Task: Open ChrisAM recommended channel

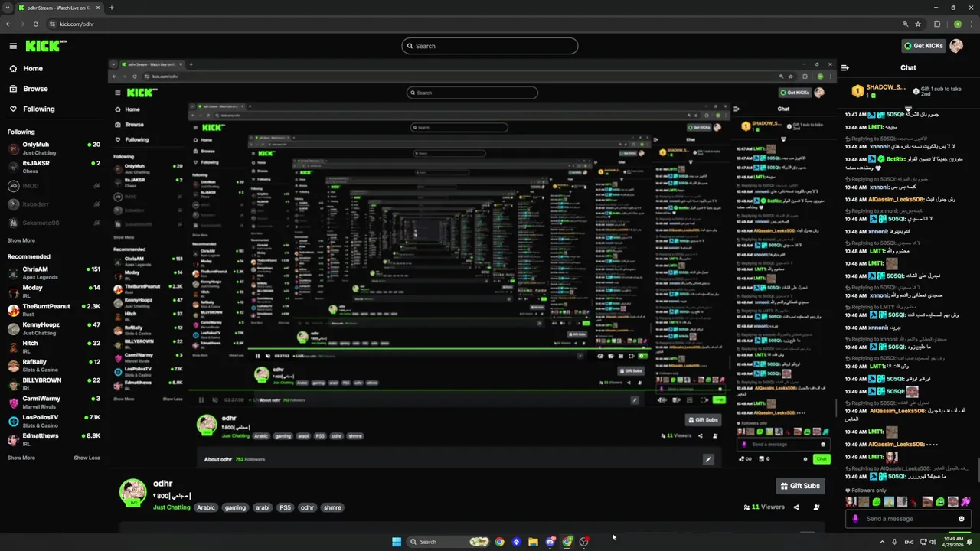Action: [x=54, y=272]
